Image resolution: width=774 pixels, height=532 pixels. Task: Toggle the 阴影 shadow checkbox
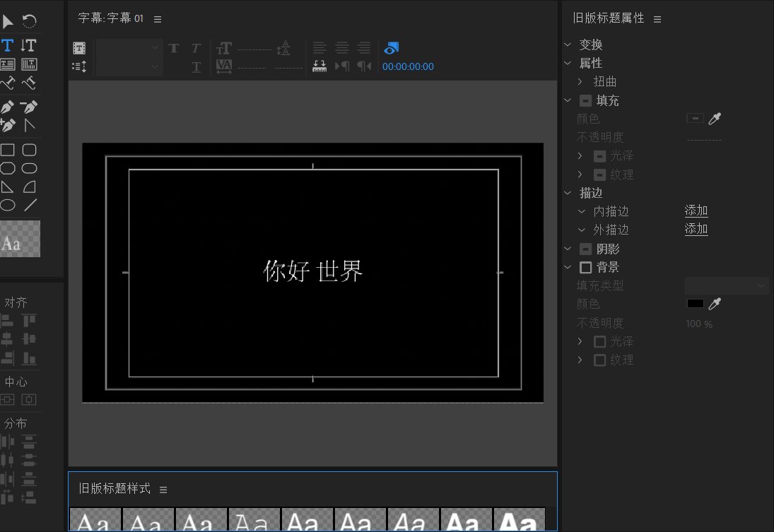[585, 249]
